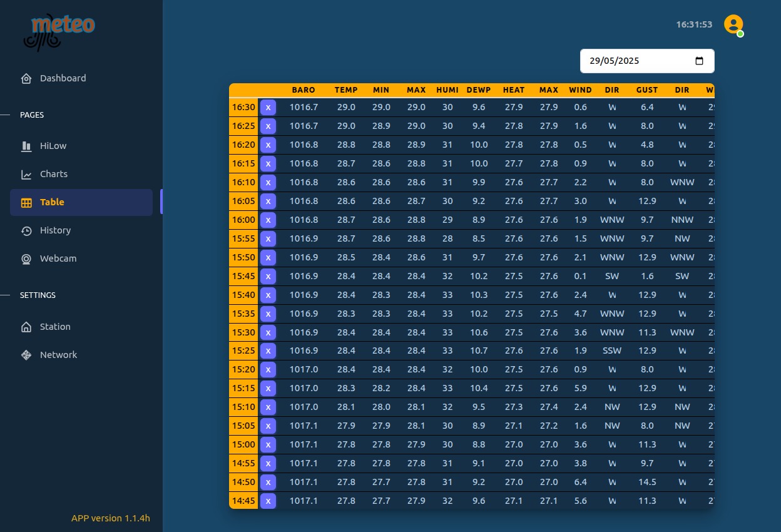Click the Station house icon
Viewport: 781px width, 532px height.
[26, 327]
